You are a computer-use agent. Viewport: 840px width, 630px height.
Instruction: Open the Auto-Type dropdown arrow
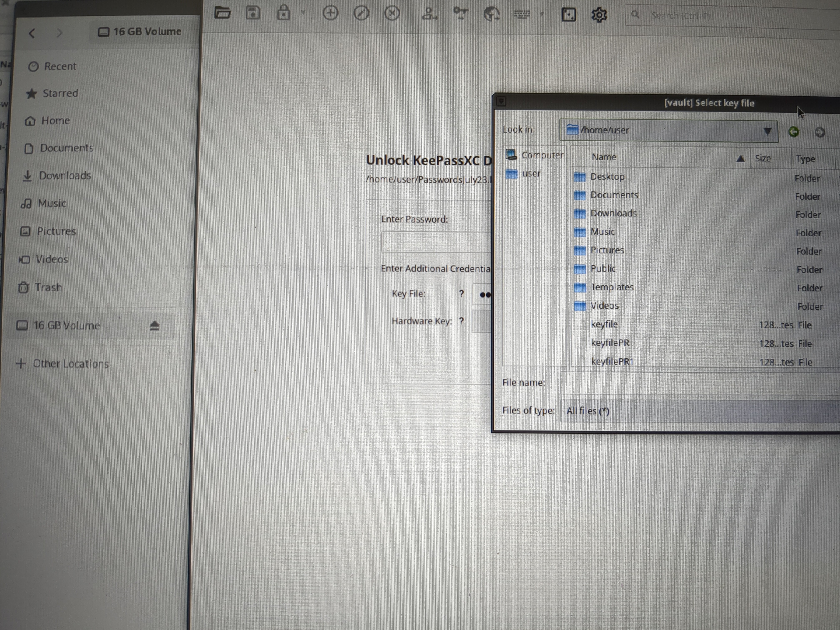541,14
